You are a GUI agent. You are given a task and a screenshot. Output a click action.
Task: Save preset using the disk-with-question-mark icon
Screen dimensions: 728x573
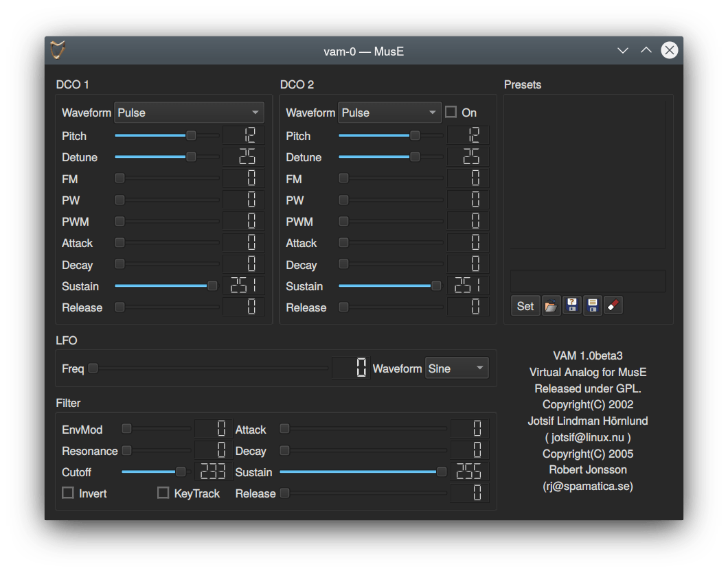pos(572,305)
